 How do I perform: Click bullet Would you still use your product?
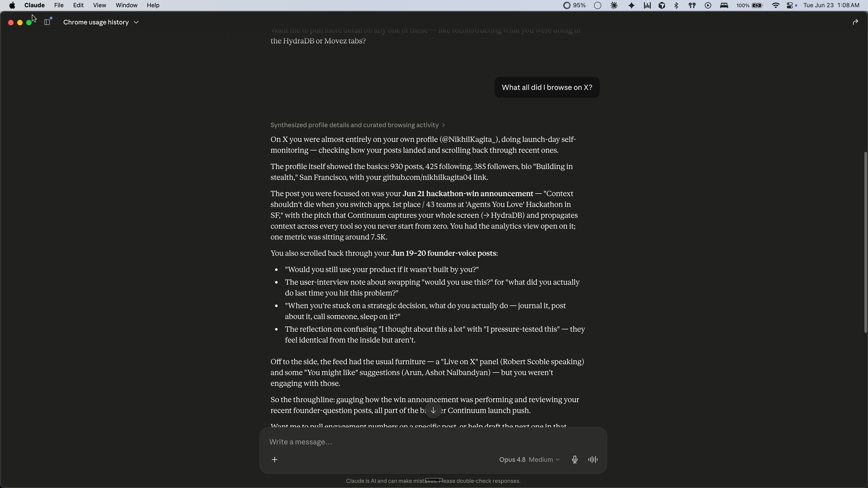click(382, 270)
